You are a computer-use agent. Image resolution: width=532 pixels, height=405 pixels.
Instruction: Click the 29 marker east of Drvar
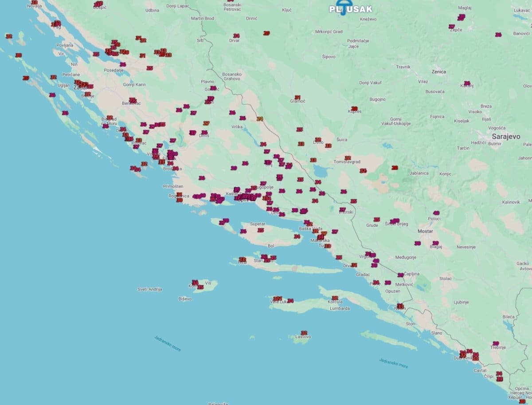(x=266, y=33)
